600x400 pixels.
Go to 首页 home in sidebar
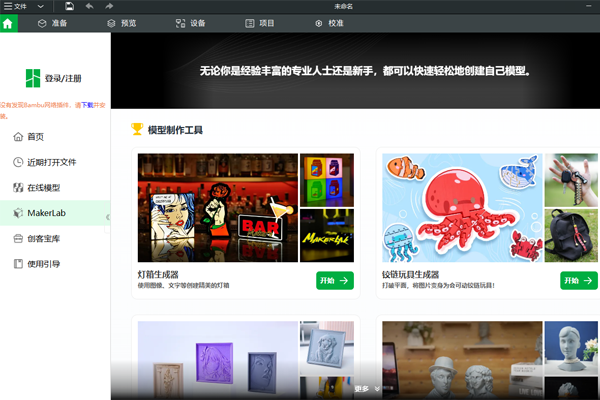point(35,136)
